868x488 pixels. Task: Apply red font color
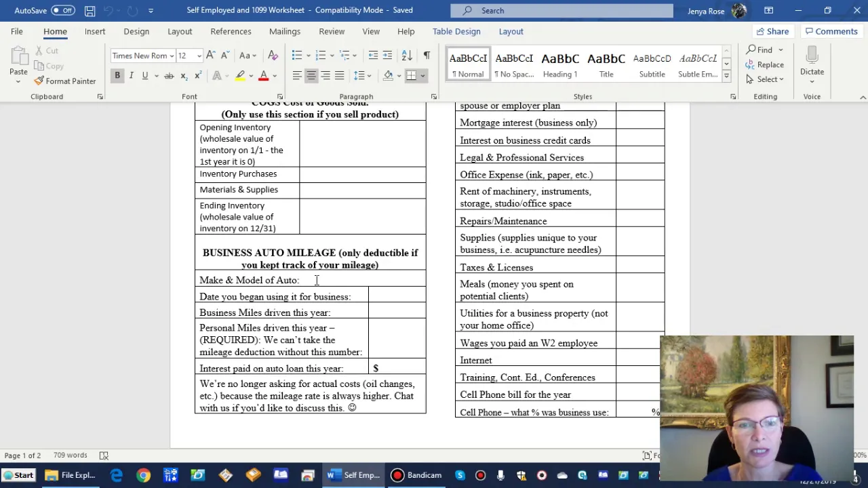click(x=264, y=75)
